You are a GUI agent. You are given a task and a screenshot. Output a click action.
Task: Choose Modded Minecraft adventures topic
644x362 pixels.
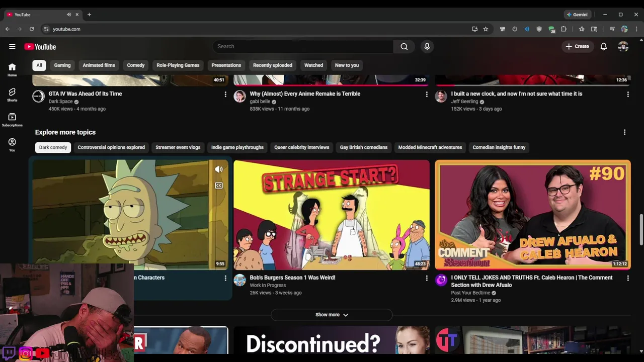(430, 147)
